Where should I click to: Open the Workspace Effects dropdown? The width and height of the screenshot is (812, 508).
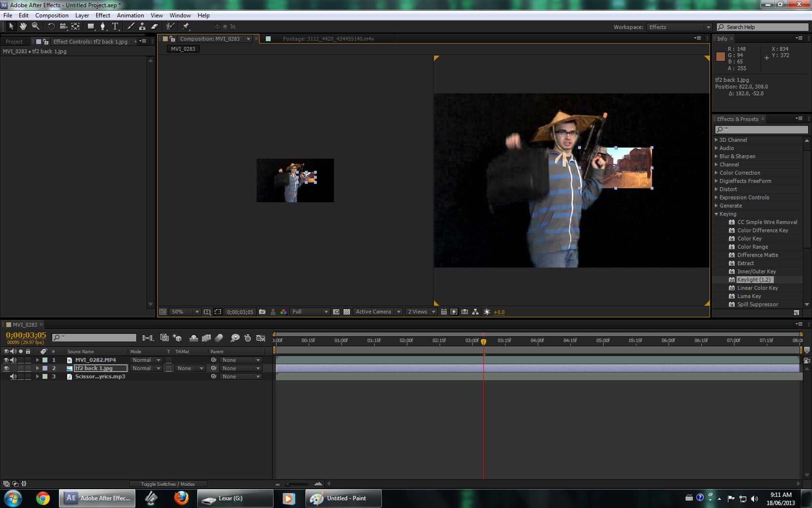(x=679, y=27)
